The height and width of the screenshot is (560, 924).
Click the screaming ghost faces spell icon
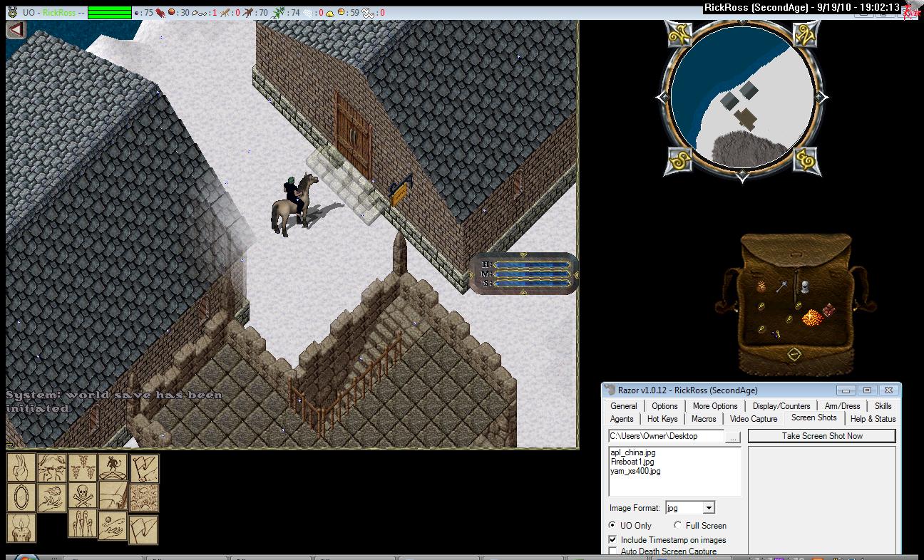pyautogui.click(x=83, y=524)
